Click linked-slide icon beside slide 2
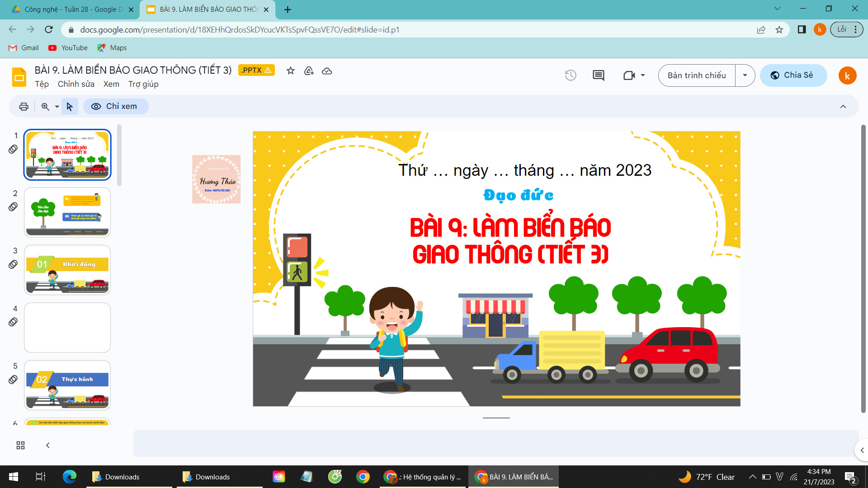868x488 pixels. pyautogui.click(x=13, y=207)
